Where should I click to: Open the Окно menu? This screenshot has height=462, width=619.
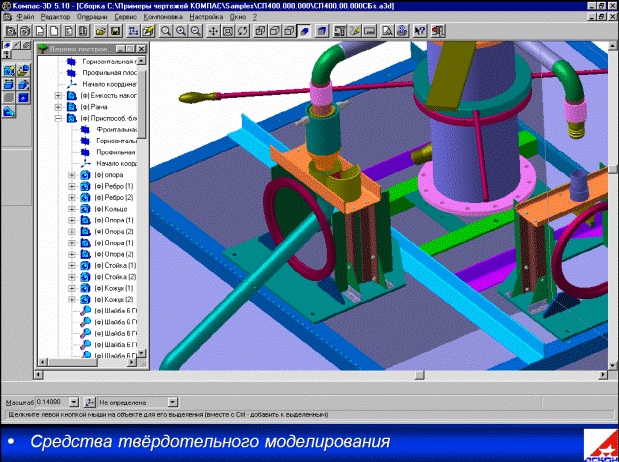238,17
